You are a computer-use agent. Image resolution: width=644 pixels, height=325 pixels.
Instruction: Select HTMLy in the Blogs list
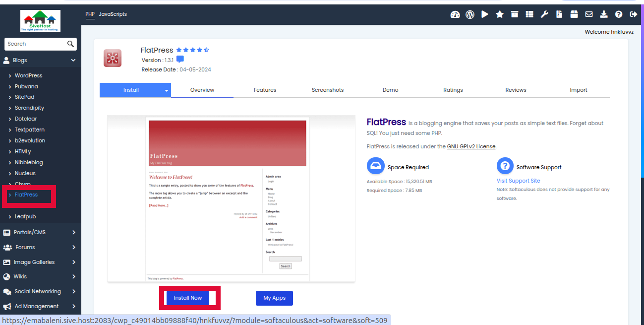[23, 151]
